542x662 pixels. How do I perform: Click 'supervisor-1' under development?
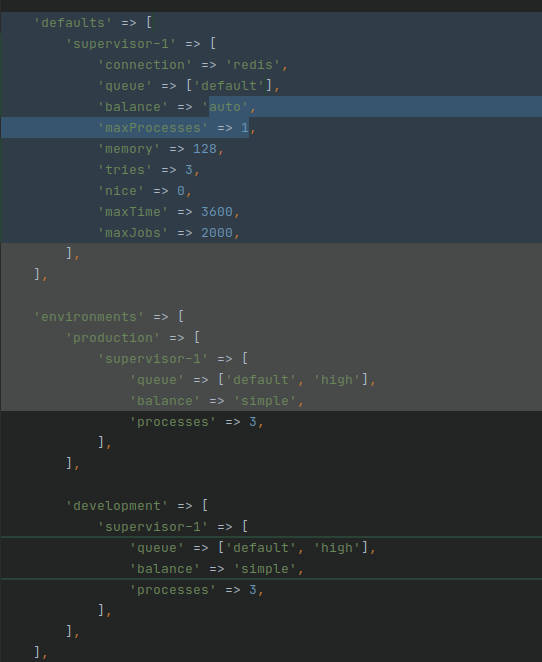(x=153, y=527)
